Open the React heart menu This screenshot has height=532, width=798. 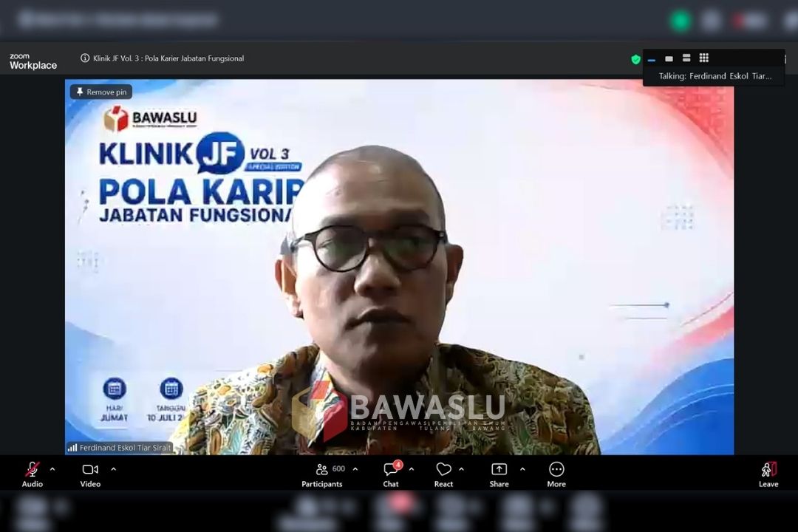444,474
